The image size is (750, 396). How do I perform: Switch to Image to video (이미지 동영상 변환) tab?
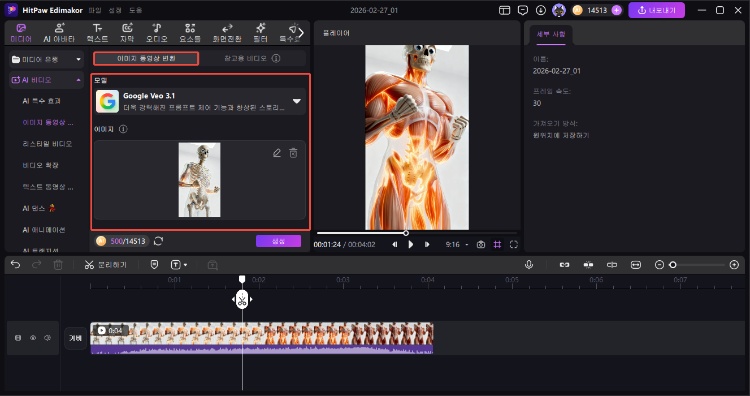[146, 58]
